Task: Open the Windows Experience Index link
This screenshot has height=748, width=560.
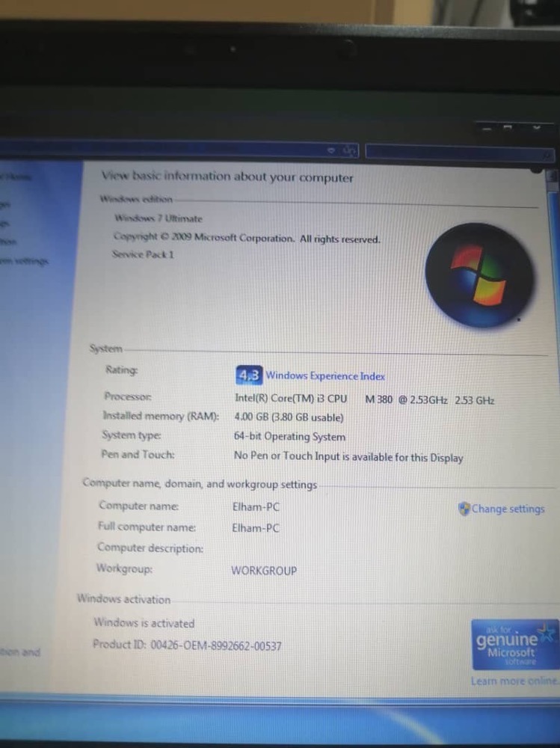Action: 325,376
